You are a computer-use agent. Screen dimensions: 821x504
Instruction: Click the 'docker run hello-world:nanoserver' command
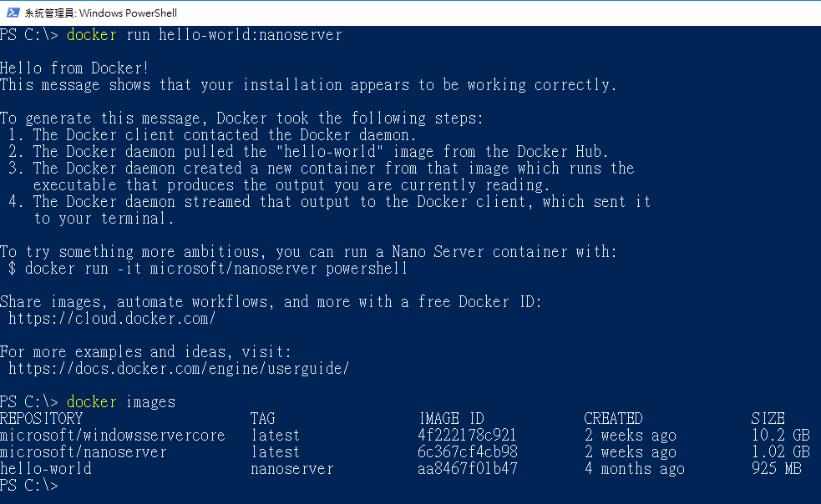204,34
